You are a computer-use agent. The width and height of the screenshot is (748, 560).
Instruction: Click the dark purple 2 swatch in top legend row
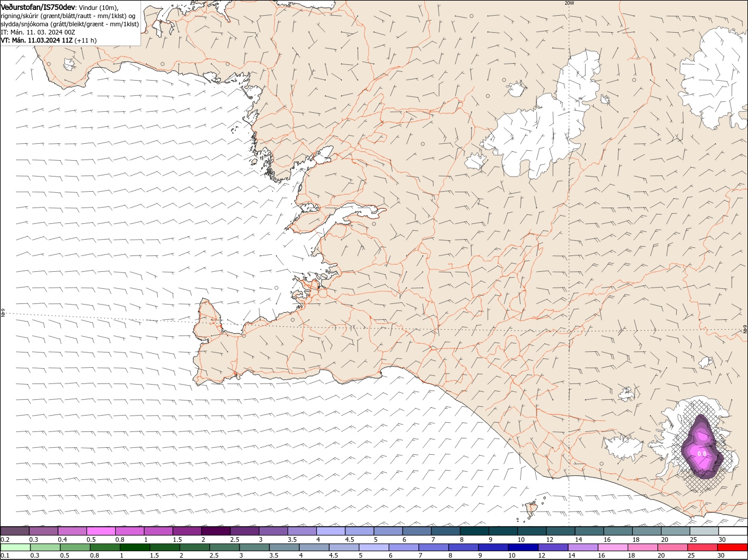(x=216, y=531)
